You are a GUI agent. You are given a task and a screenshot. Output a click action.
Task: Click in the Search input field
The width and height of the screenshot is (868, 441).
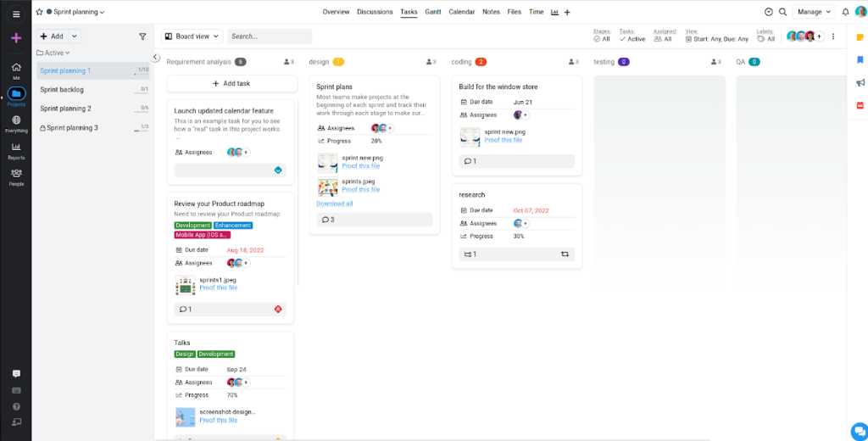pyautogui.click(x=270, y=36)
